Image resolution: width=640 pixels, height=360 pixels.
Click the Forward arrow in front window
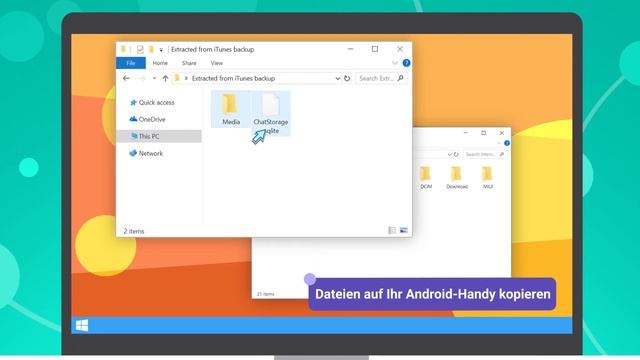pos(142,78)
